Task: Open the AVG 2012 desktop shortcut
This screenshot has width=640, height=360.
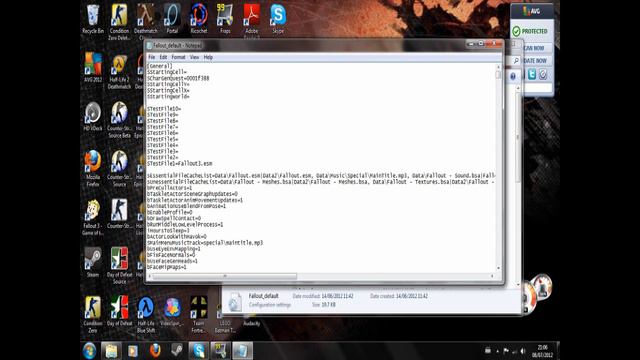Action: 93,68
